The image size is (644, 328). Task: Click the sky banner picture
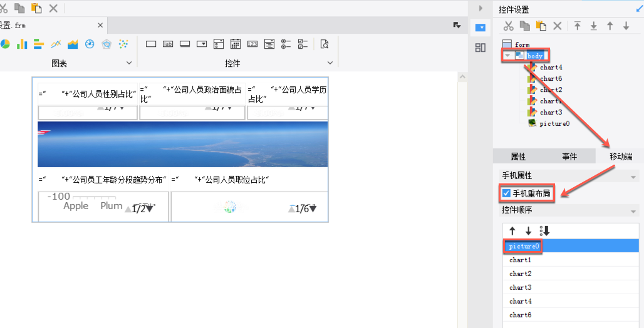[183, 144]
